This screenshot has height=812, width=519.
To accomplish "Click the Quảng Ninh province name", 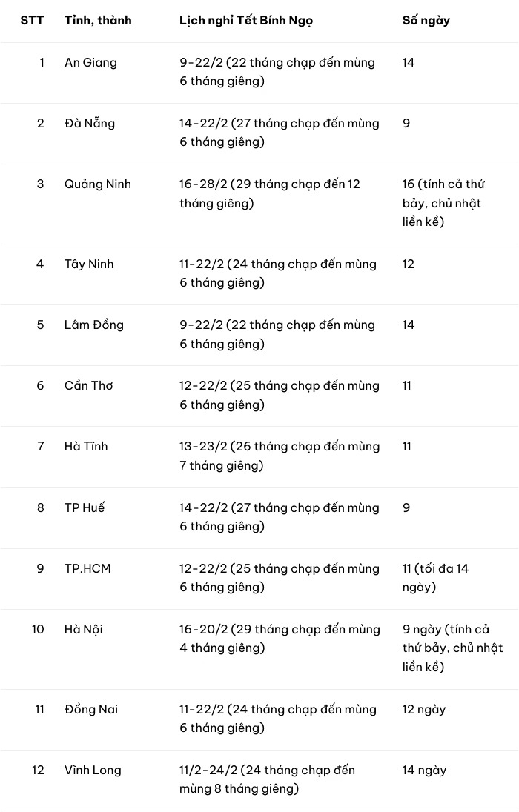I will [98, 184].
